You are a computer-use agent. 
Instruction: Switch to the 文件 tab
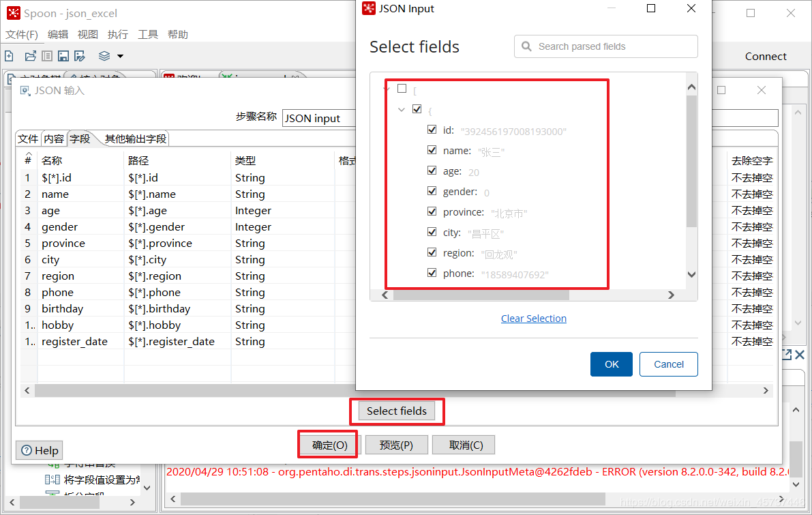coord(28,139)
